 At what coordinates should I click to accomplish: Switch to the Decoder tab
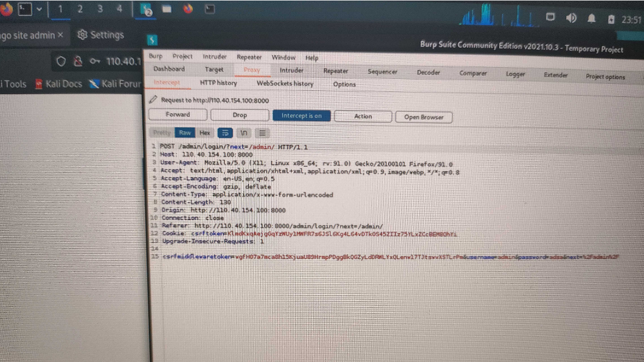tap(428, 72)
